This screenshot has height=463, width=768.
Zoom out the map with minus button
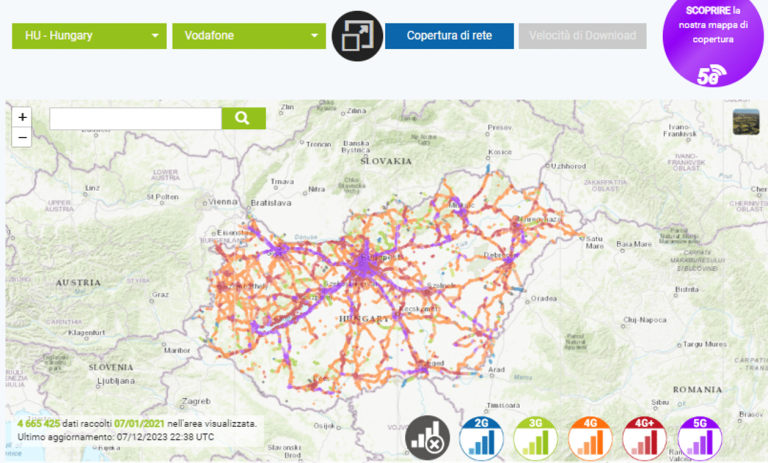[22, 137]
